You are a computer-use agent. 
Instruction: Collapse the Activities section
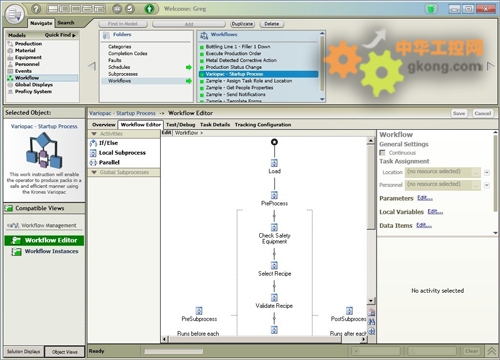click(94, 134)
